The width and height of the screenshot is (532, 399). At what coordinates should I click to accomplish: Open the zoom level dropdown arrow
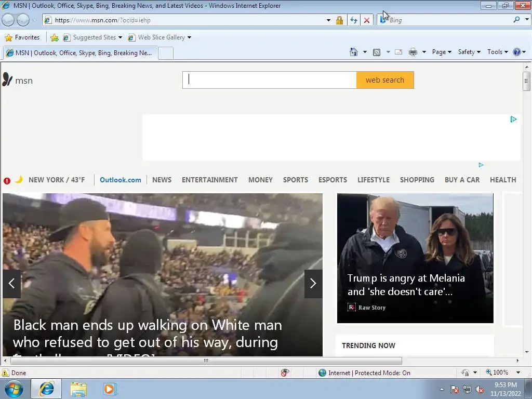[518, 373]
